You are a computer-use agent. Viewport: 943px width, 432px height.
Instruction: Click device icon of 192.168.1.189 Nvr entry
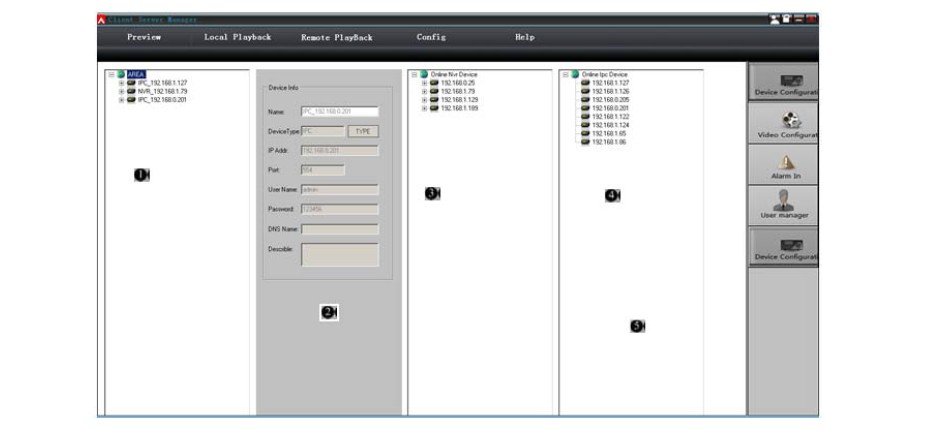[434, 108]
